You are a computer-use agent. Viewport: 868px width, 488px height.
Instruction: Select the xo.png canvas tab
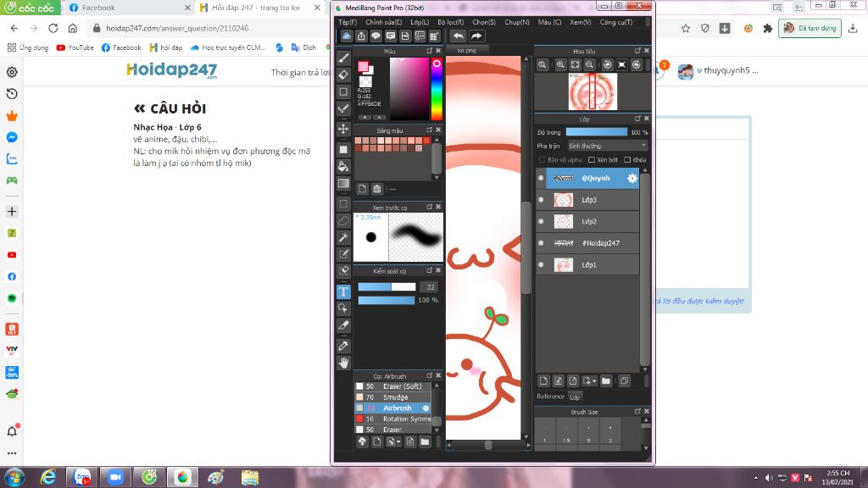coord(467,50)
